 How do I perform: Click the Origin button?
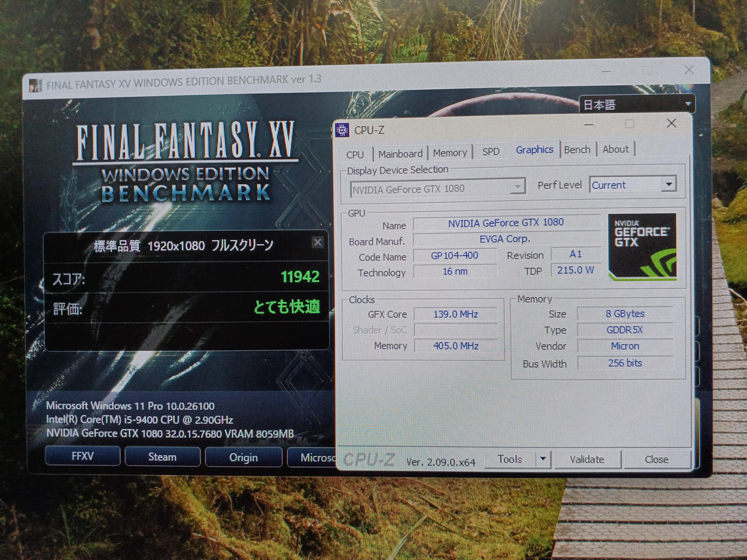[243, 457]
